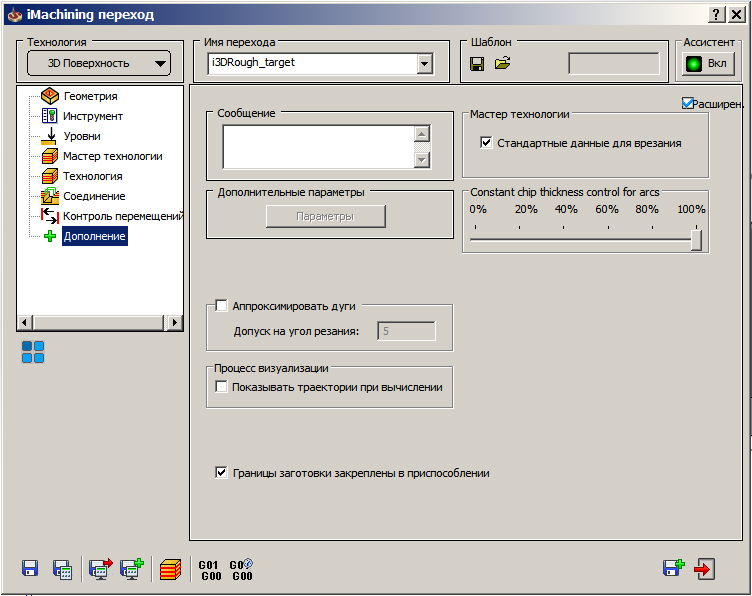Screen dimensions: 752x596
Task: Toggle the Assistant green light button
Action: [x=708, y=64]
